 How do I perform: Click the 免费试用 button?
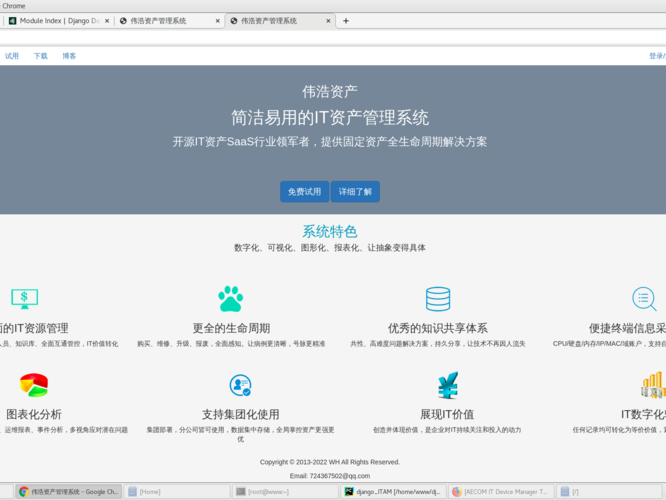tap(305, 192)
